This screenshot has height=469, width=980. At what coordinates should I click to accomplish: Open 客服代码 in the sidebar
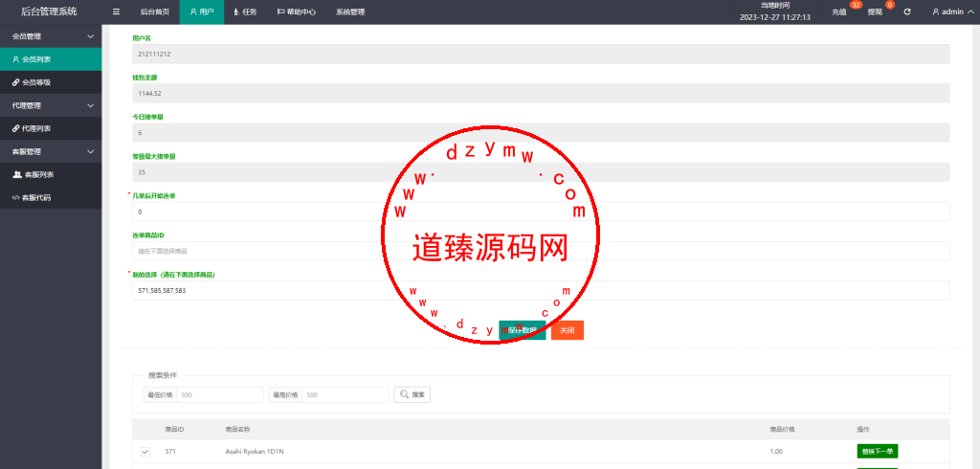pyautogui.click(x=51, y=197)
